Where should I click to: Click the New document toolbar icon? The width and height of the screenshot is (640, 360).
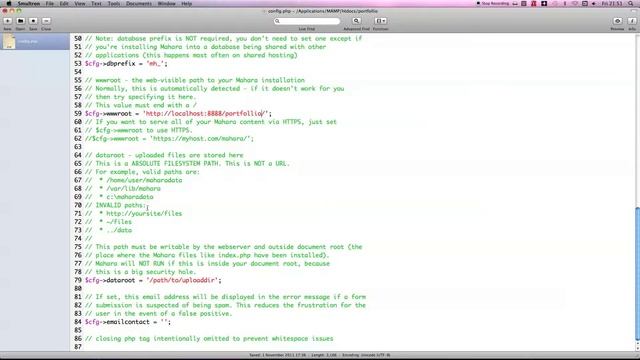(x=8, y=21)
